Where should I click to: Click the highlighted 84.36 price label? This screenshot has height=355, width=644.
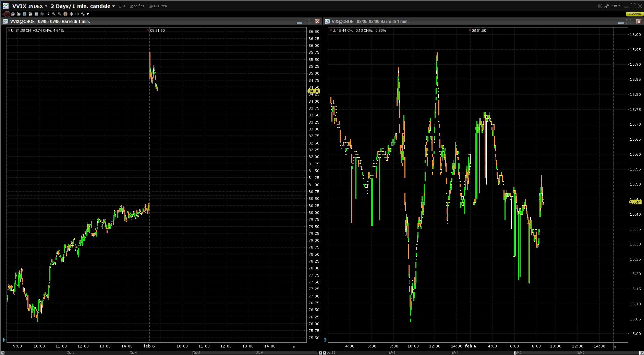coord(314,91)
